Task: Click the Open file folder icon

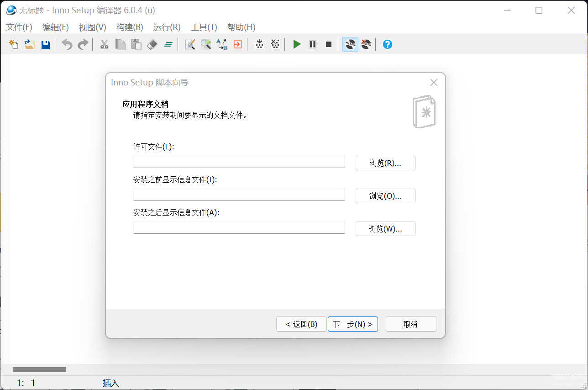Action: [30, 44]
